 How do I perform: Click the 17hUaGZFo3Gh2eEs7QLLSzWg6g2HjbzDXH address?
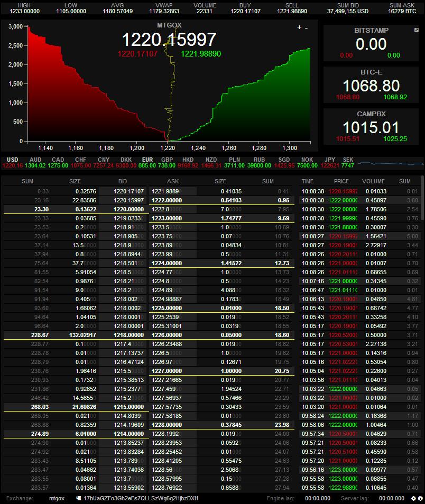pyautogui.click(x=141, y=498)
